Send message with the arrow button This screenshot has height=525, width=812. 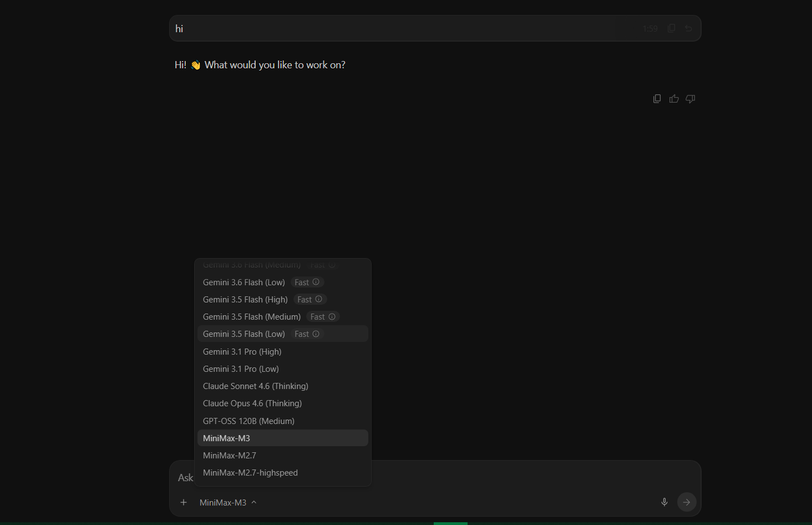click(x=687, y=502)
